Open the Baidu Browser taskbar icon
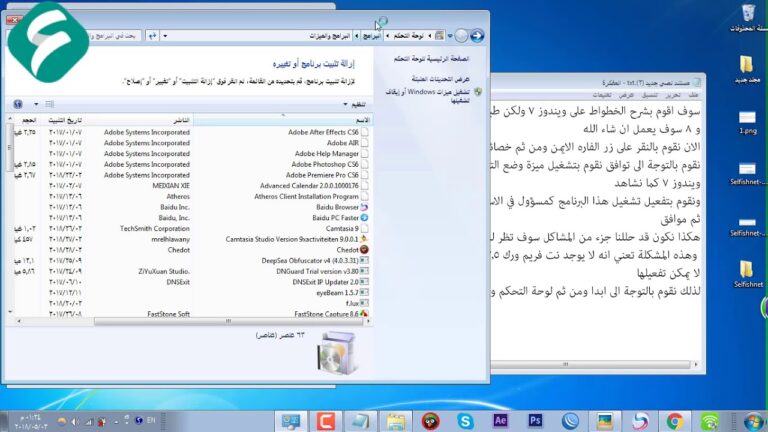Screen dimensions: 768x432 point(640,421)
